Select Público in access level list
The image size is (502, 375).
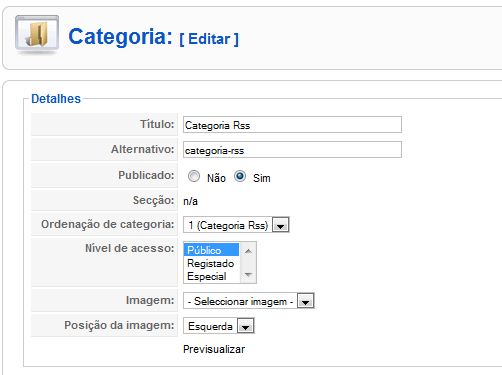point(211,250)
